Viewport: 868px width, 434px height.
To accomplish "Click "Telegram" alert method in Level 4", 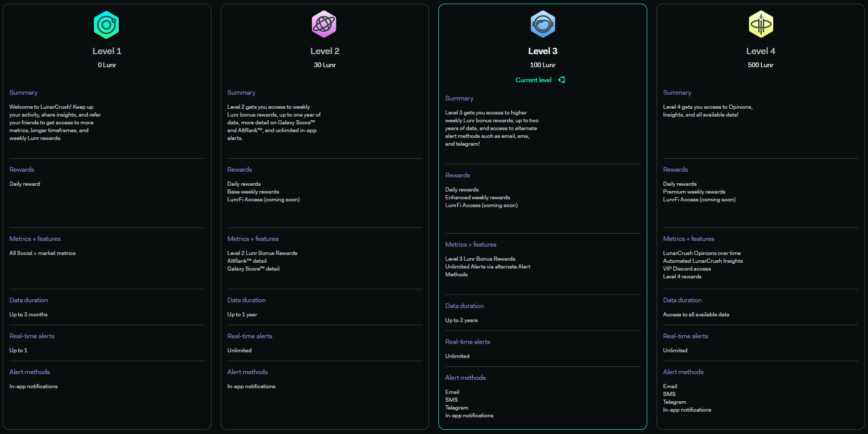I will [x=675, y=402].
